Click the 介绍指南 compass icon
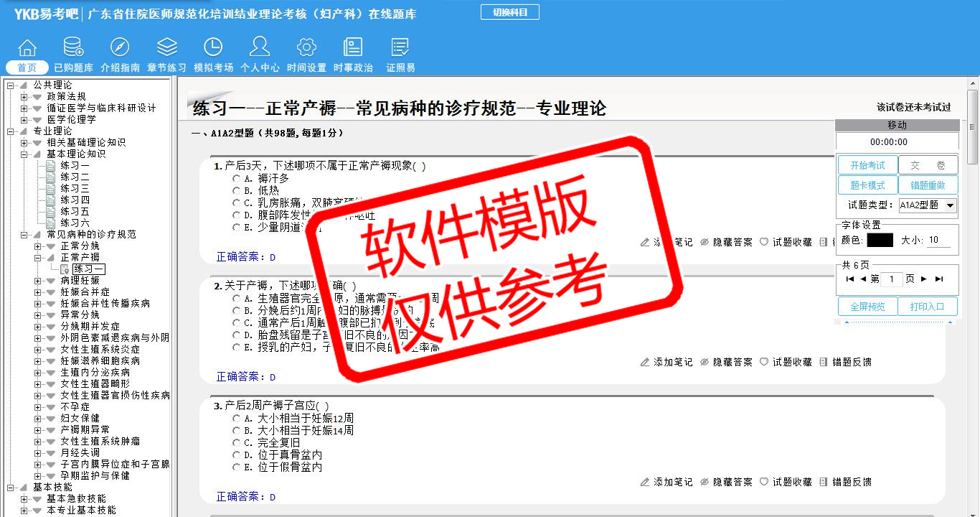The height and width of the screenshot is (517, 980). [x=120, y=48]
